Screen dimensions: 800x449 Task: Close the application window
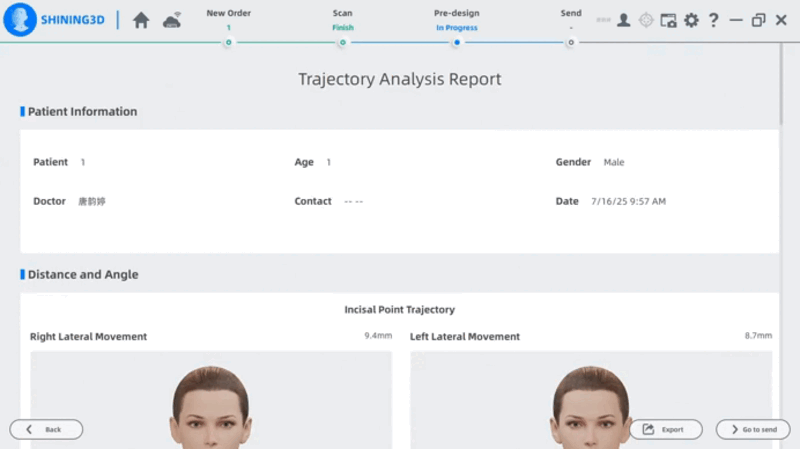click(781, 20)
